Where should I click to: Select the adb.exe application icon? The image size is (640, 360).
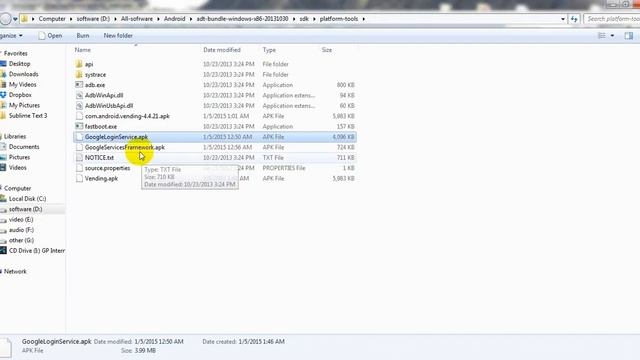pos(79,85)
